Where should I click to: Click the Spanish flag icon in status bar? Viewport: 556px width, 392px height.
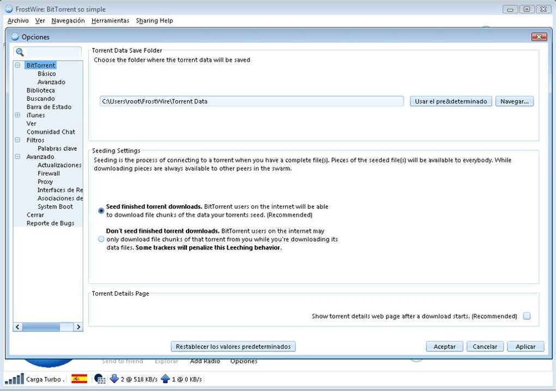pos(80,379)
